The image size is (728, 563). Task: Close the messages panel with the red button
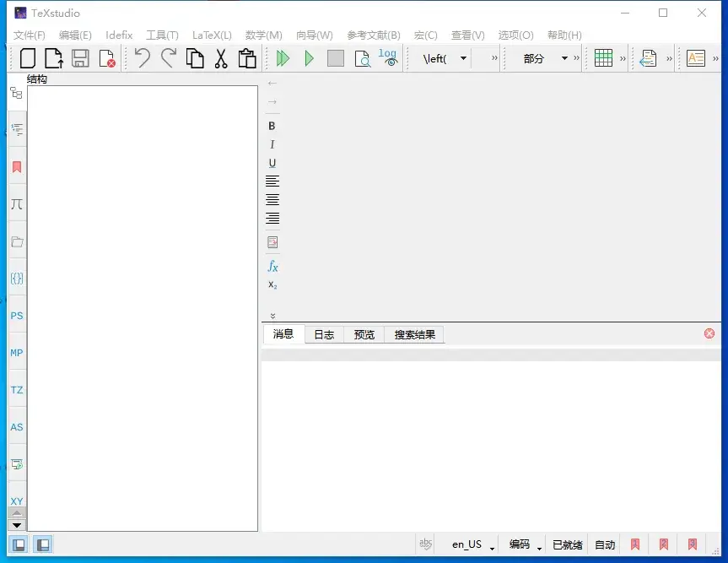point(709,333)
